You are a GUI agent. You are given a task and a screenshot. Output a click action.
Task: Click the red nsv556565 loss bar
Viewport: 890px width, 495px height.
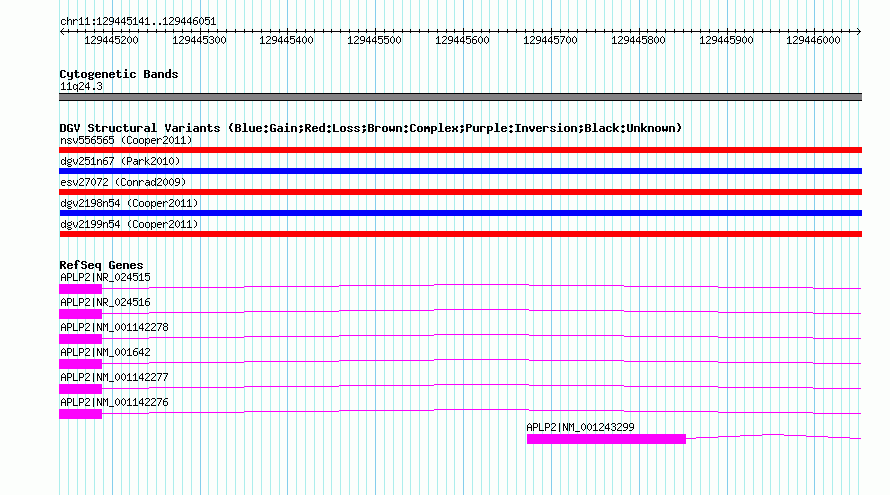pos(460,150)
